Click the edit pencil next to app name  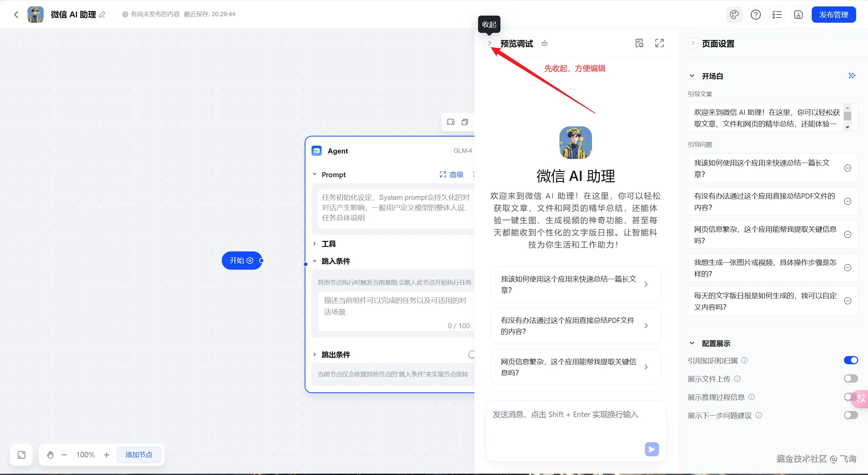pos(102,15)
